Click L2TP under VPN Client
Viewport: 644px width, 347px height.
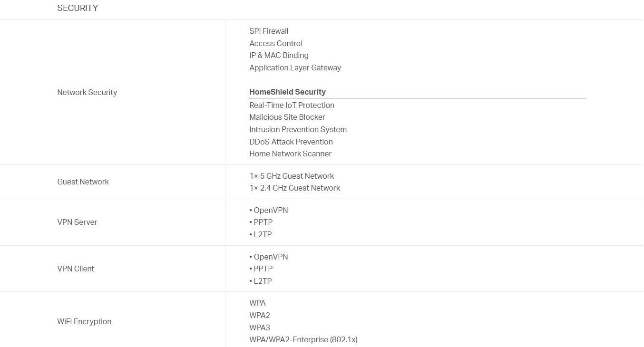[263, 281]
